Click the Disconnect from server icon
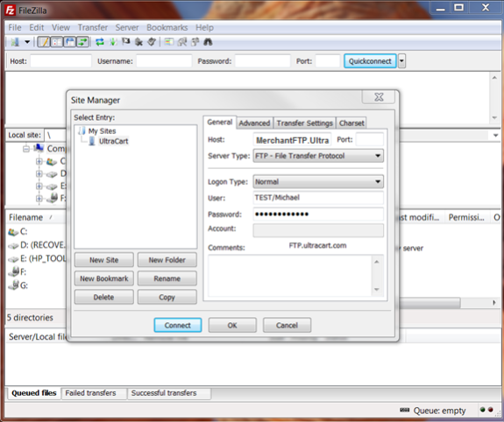Image resolution: width=504 pixels, height=422 pixels. coord(138,42)
